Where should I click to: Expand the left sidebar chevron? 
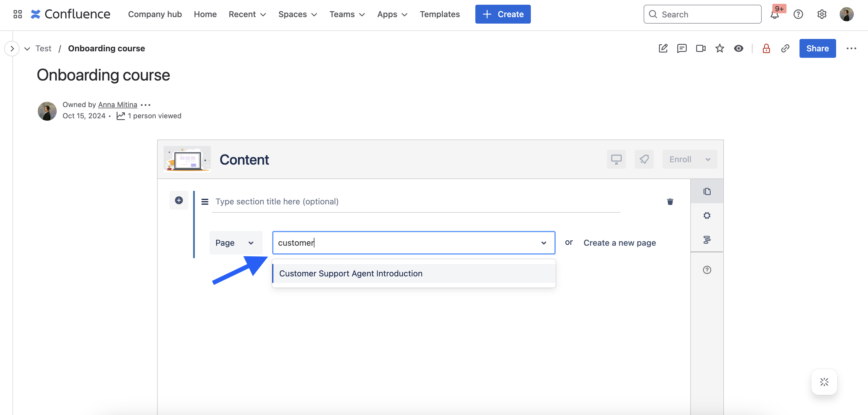point(12,48)
